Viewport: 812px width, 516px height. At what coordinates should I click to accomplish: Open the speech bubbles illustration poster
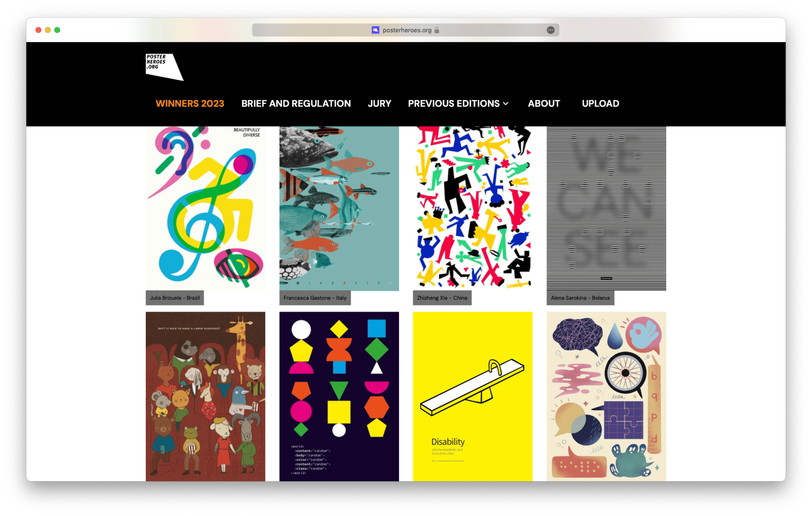606,396
